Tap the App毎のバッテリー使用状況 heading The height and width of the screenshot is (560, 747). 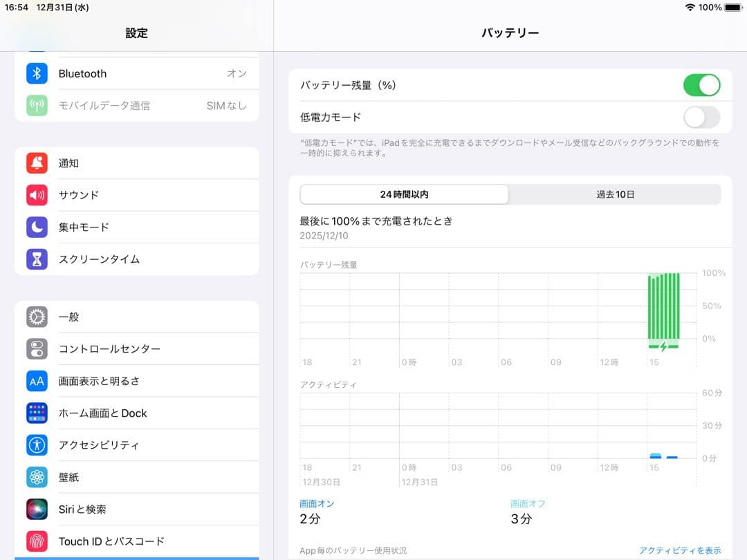(x=353, y=550)
